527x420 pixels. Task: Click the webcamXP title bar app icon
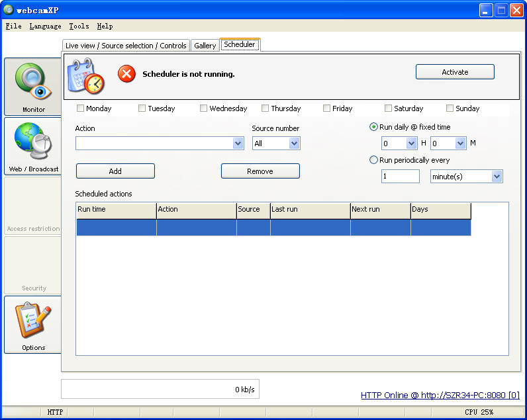[x=9, y=10]
